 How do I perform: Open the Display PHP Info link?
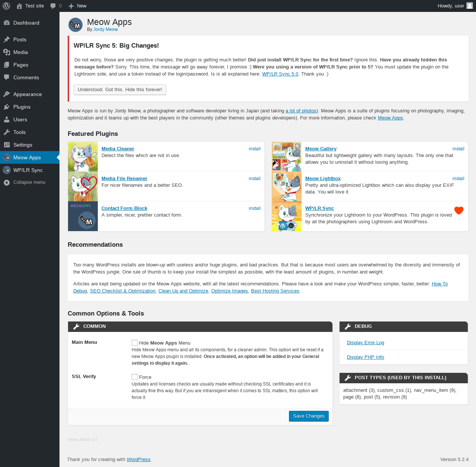coord(366,357)
